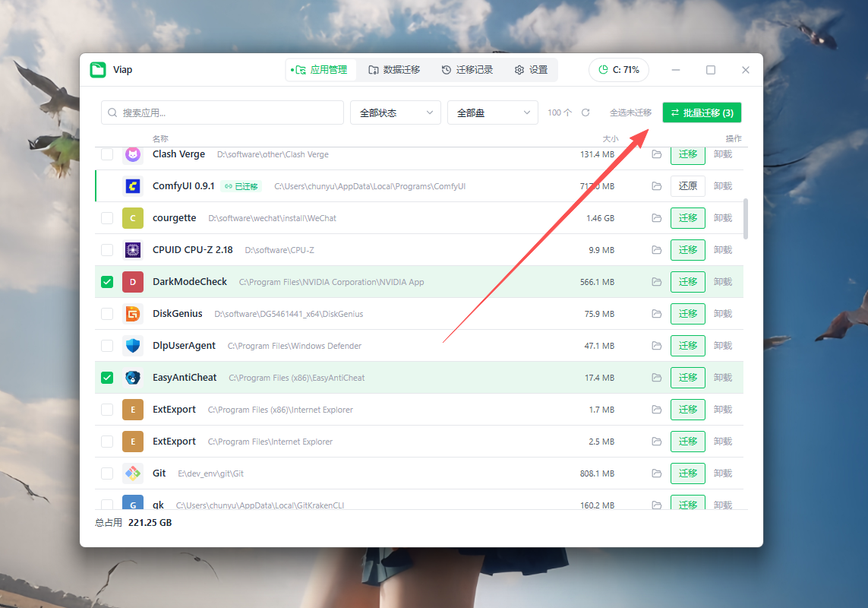Open the 迁移记录 tab
Screen dimensions: 868x608
tap(467, 70)
